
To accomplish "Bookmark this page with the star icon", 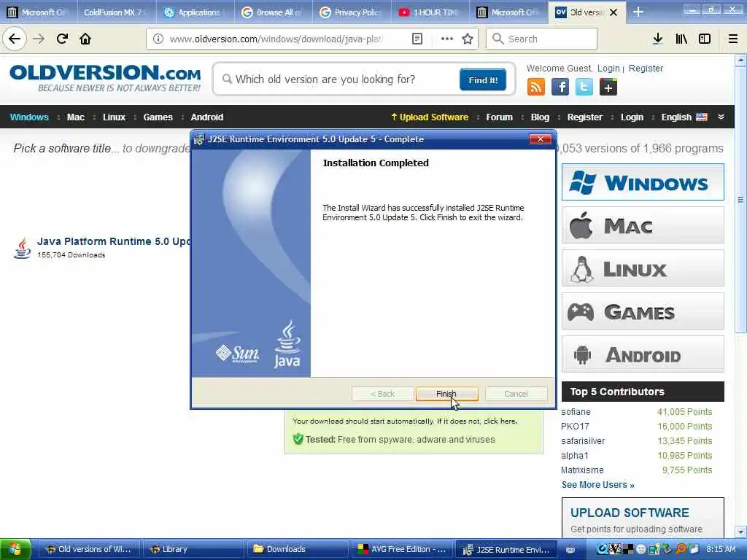I will [468, 39].
